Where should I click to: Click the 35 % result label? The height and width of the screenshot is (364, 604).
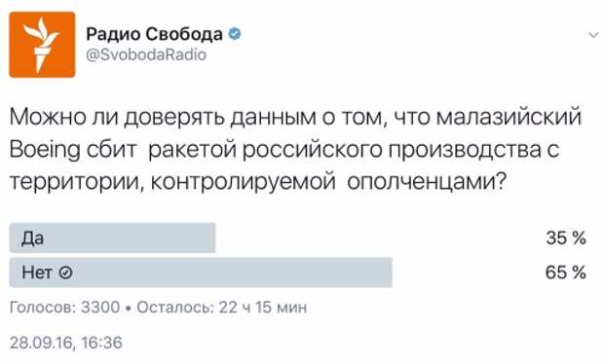566,238
